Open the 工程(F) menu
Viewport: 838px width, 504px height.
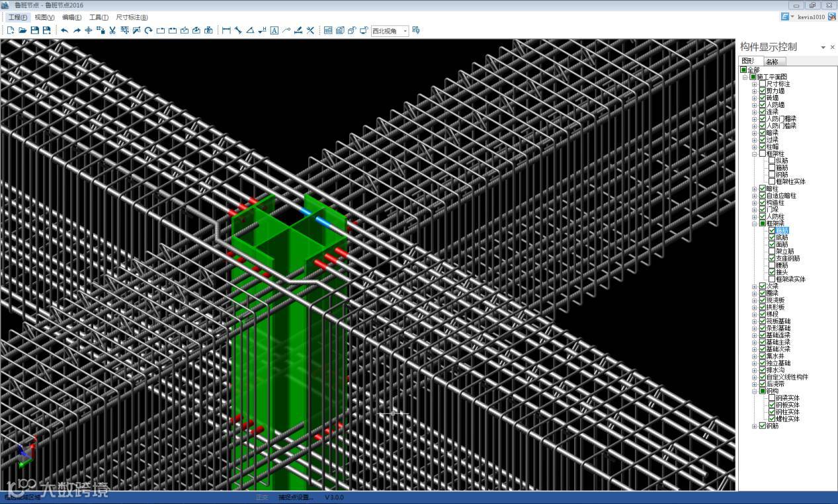18,17
